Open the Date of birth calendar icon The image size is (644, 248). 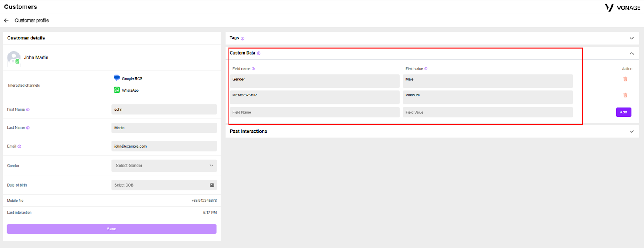click(212, 185)
